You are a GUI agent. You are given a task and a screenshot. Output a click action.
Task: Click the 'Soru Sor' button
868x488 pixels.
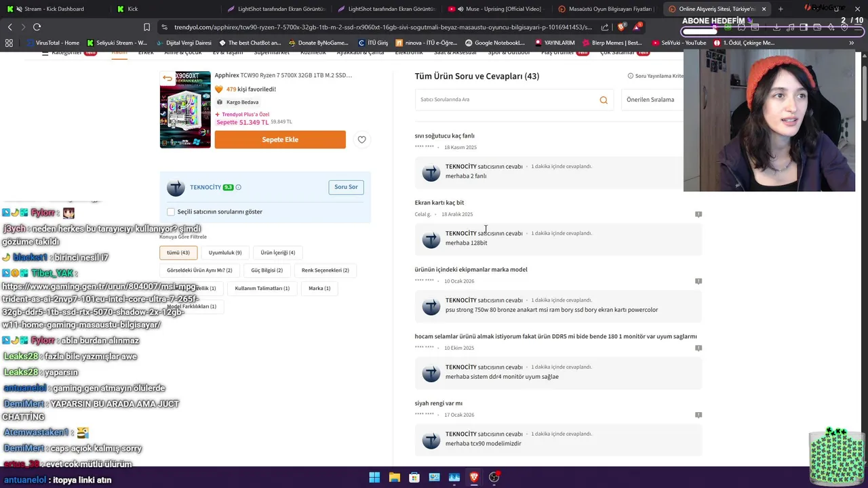click(x=346, y=187)
